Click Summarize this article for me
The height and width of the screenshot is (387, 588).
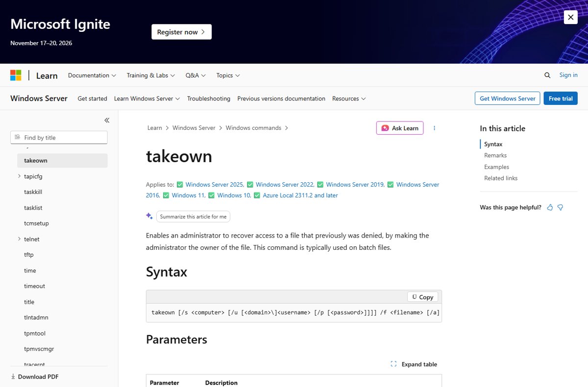click(x=193, y=217)
